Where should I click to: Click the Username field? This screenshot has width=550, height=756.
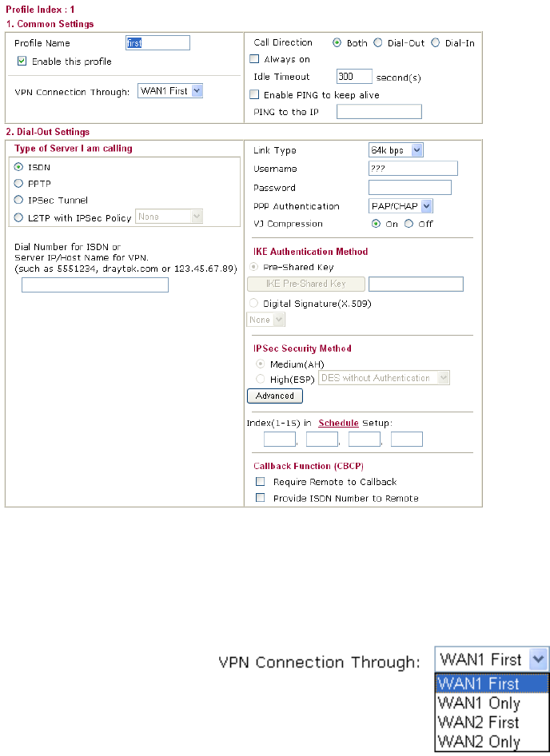tap(413, 169)
